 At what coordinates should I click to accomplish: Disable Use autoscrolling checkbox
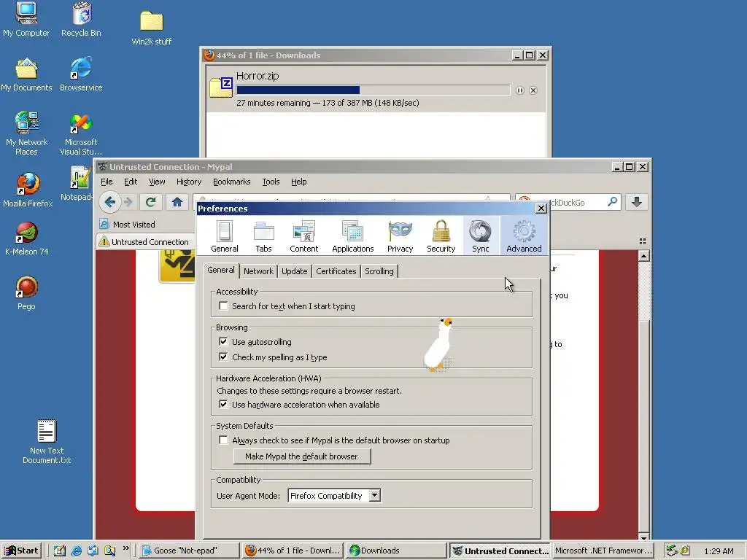coord(223,341)
